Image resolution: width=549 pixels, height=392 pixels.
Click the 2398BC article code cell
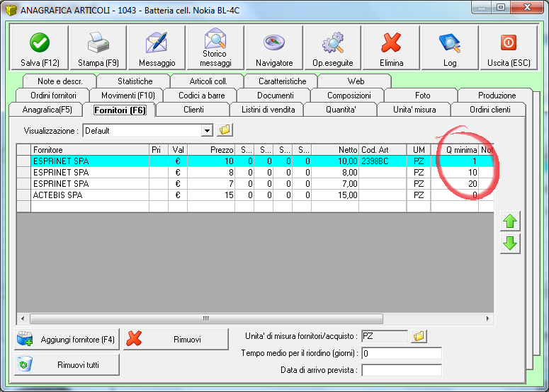383,161
